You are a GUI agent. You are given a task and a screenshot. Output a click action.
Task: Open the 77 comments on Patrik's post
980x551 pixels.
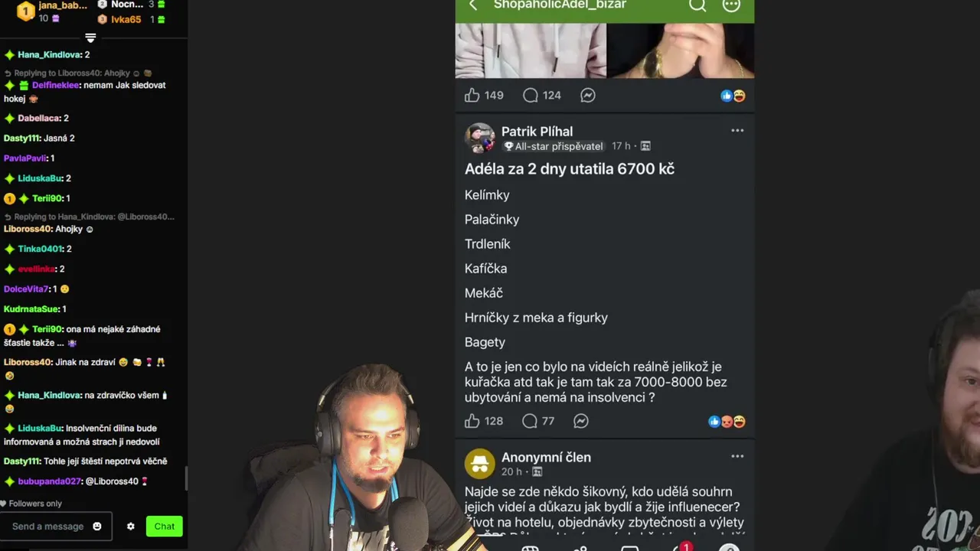pos(537,421)
